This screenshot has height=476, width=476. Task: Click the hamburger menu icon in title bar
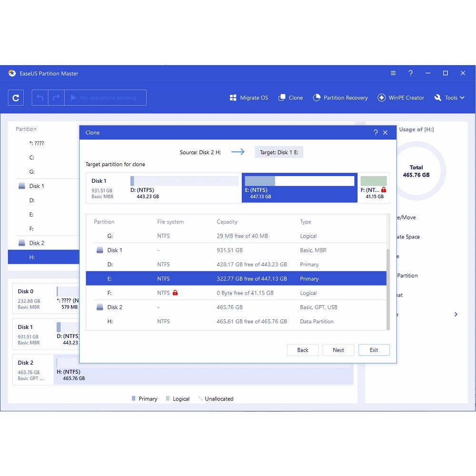pyautogui.click(x=393, y=73)
